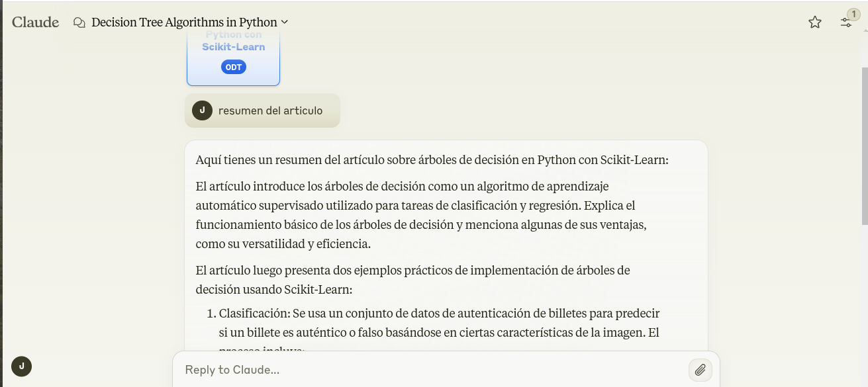Click the Scikit-Learn attachment title text
Screen dimensions: 868x387
pyautogui.click(x=234, y=47)
